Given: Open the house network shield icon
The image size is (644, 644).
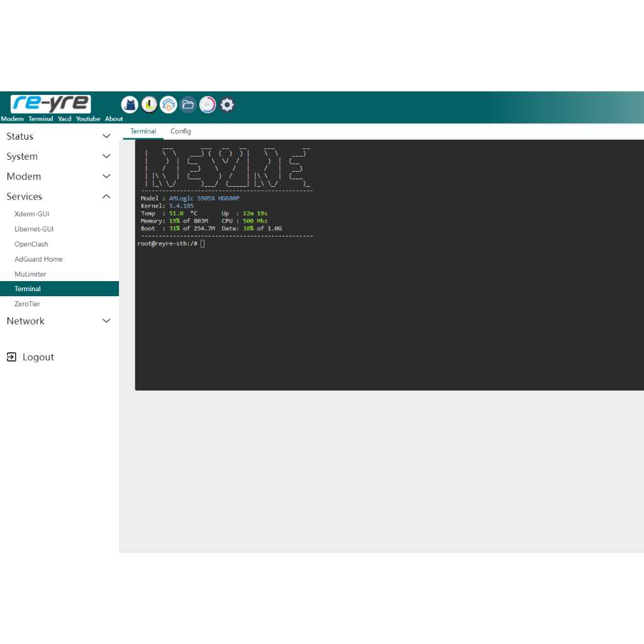Looking at the screenshot, I should [x=169, y=105].
